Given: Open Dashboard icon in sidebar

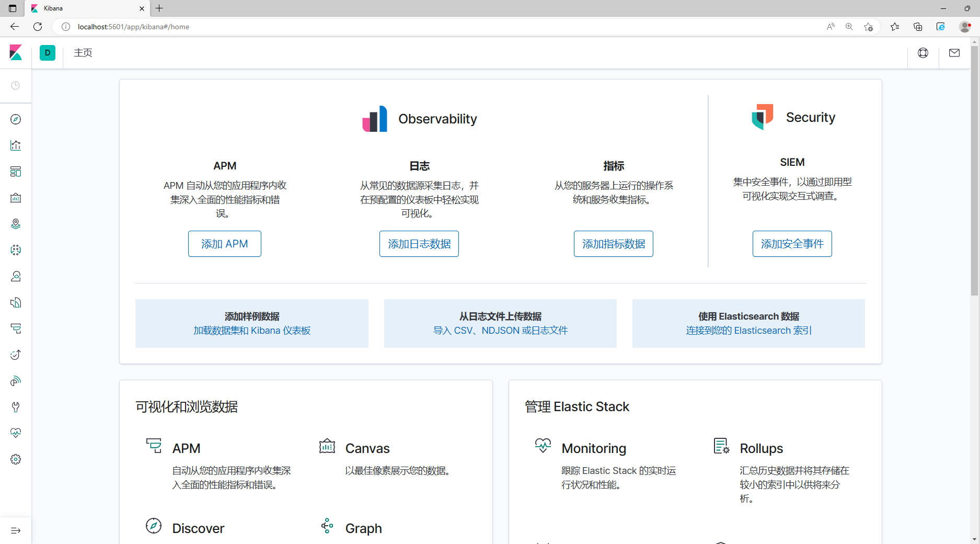Looking at the screenshot, I should [16, 172].
